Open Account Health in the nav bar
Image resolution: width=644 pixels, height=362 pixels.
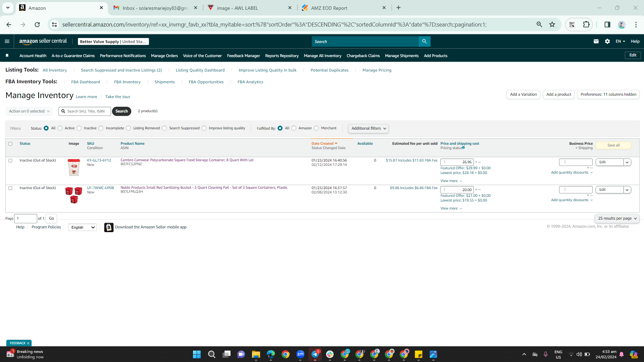pos(33,56)
